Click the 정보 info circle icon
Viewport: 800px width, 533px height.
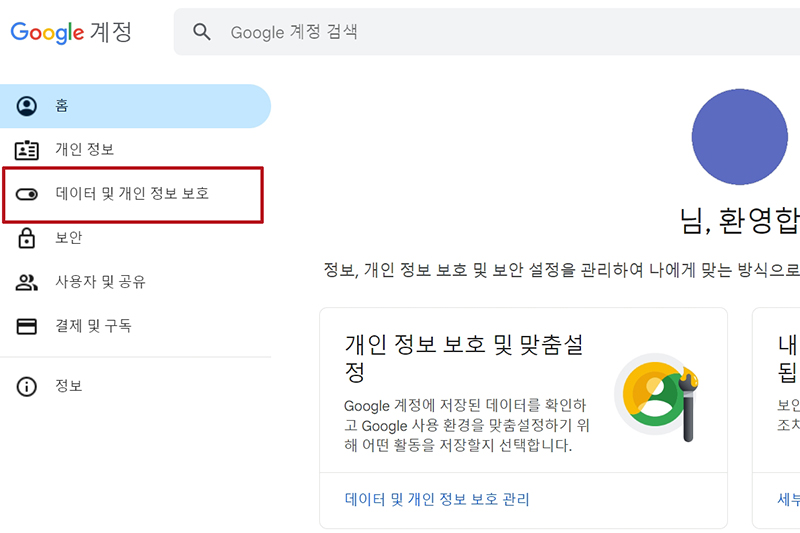pyautogui.click(x=27, y=386)
